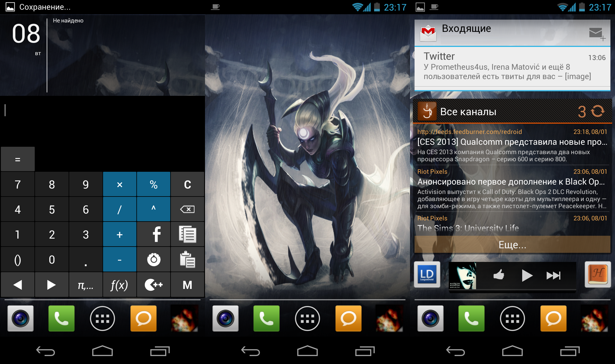Move the calculator cursor left with ◀

(18, 285)
